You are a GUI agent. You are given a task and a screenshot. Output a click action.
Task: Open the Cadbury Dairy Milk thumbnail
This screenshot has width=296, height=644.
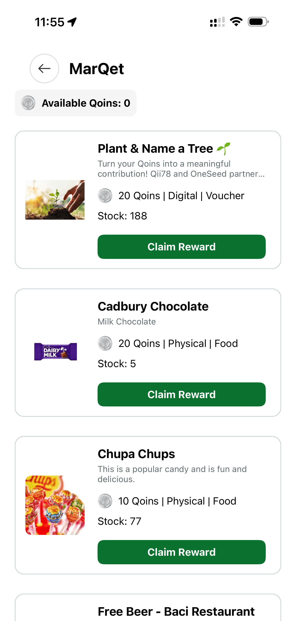point(55,351)
